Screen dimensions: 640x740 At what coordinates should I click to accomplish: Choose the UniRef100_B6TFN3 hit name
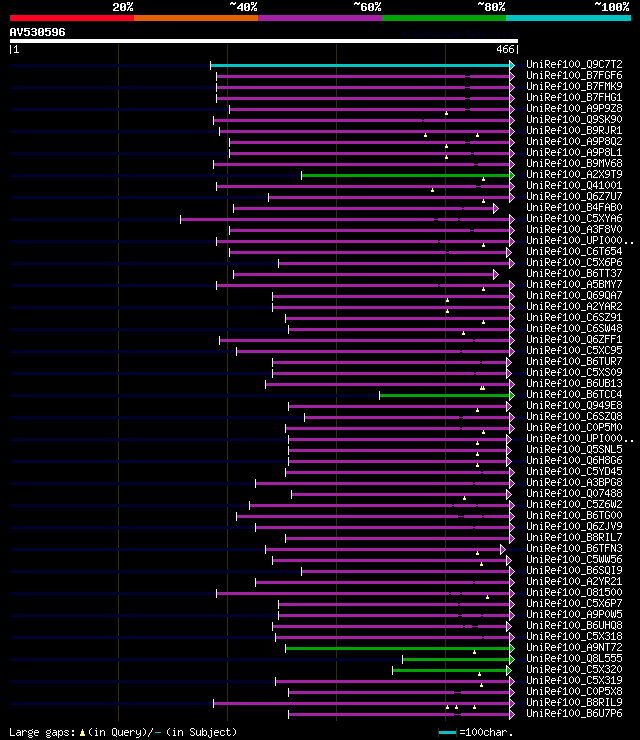[574, 548]
